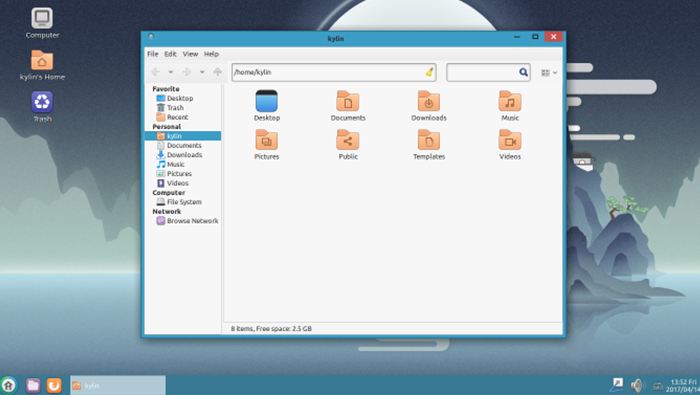The image size is (700, 395).
Task: Open the Help menu
Action: coord(211,54)
